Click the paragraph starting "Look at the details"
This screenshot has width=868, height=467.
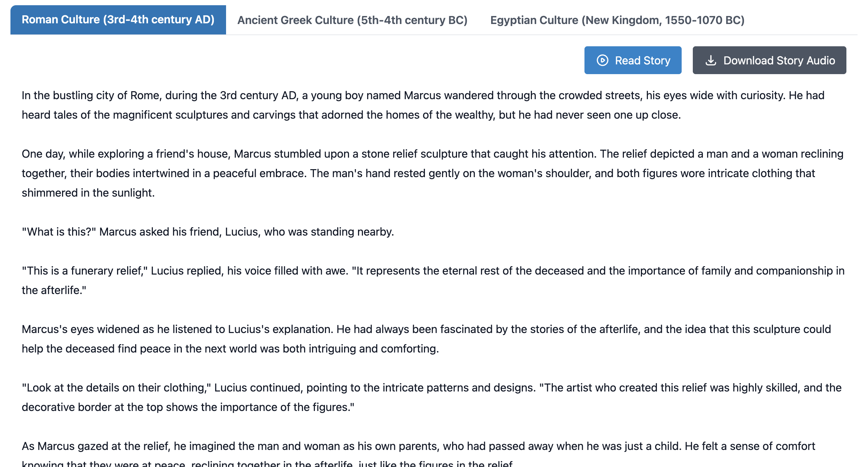pos(432,397)
